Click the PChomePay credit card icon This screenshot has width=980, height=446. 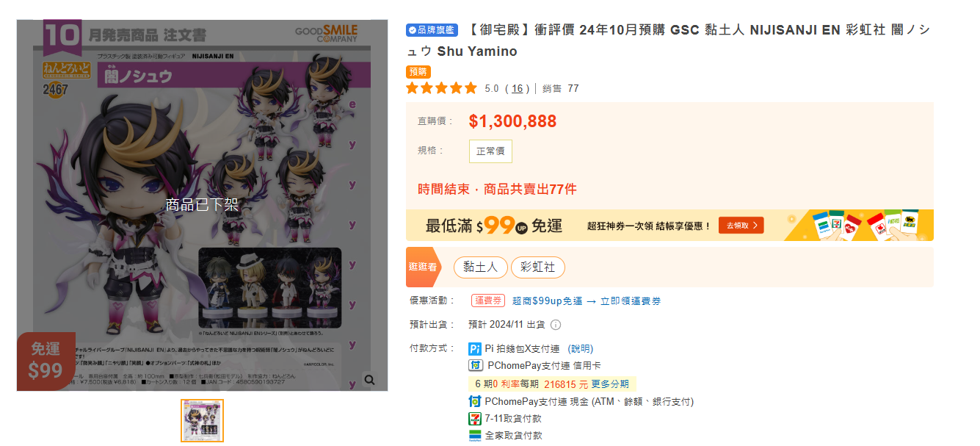click(x=476, y=365)
